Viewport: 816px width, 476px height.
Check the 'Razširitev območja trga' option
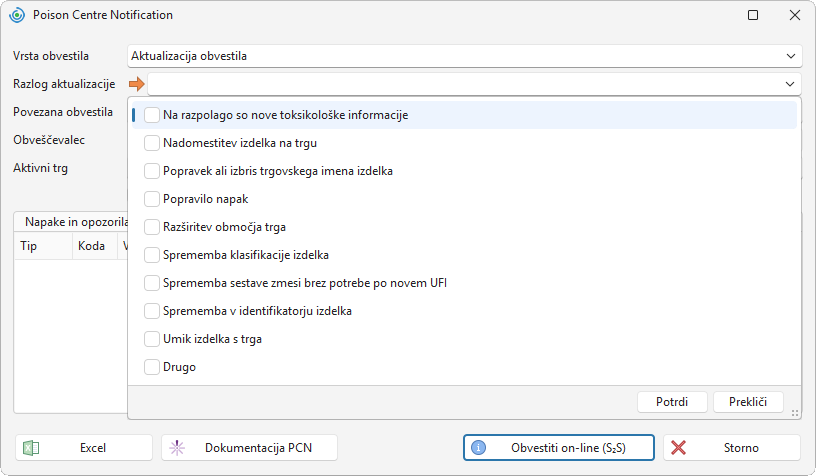[152, 227]
